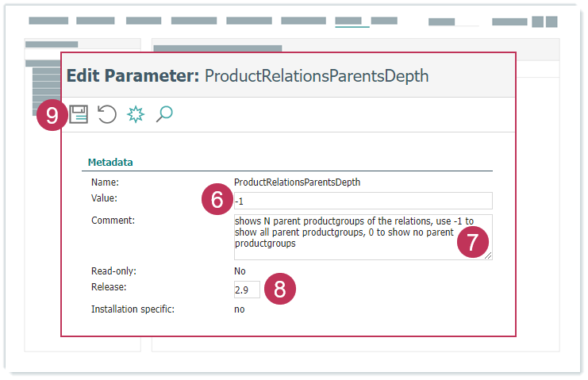The width and height of the screenshot is (588, 380).
Task: Open search with the magnifier icon
Action: [x=164, y=114]
